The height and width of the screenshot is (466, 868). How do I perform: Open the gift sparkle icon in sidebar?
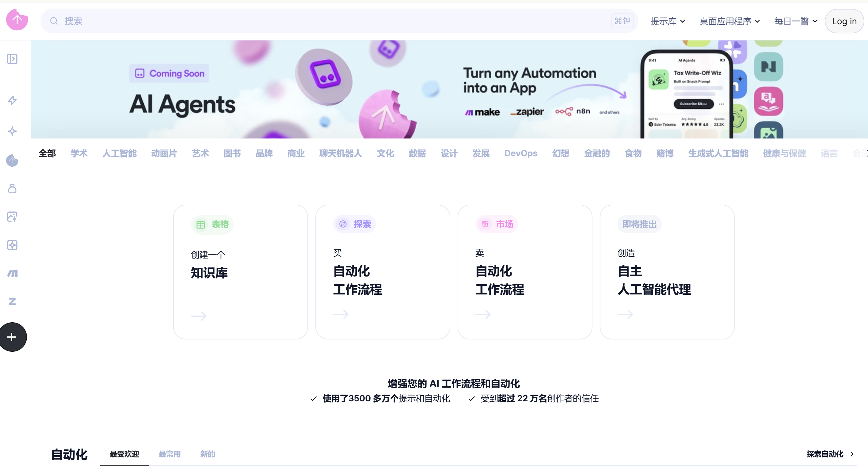tap(12, 245)
